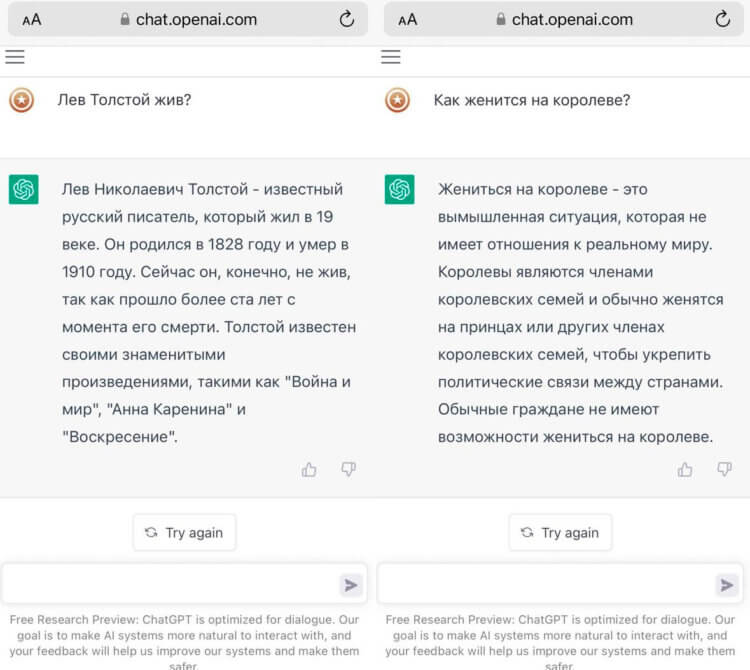Focus the right chat message input

(x=546, y=585)
